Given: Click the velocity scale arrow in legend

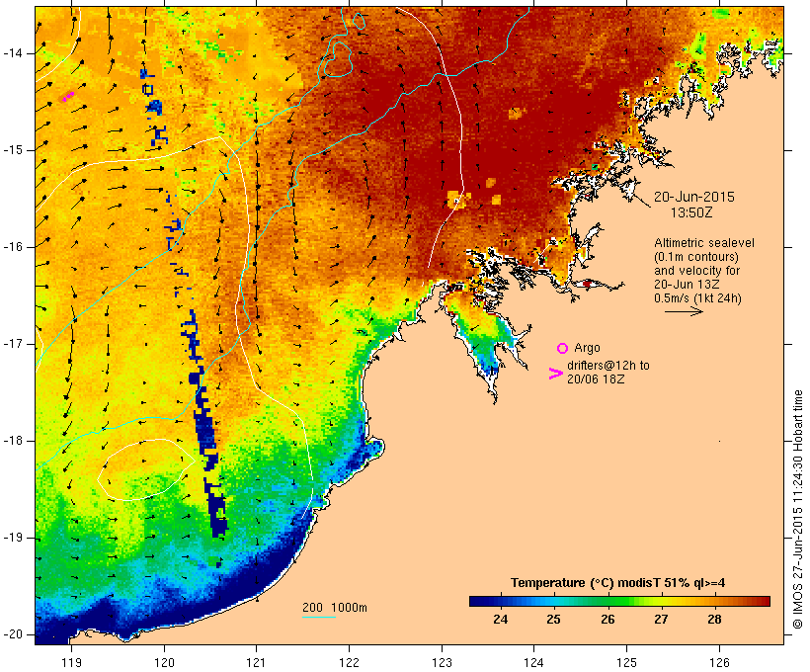Looking at the screenshot, I should (684, 311).
